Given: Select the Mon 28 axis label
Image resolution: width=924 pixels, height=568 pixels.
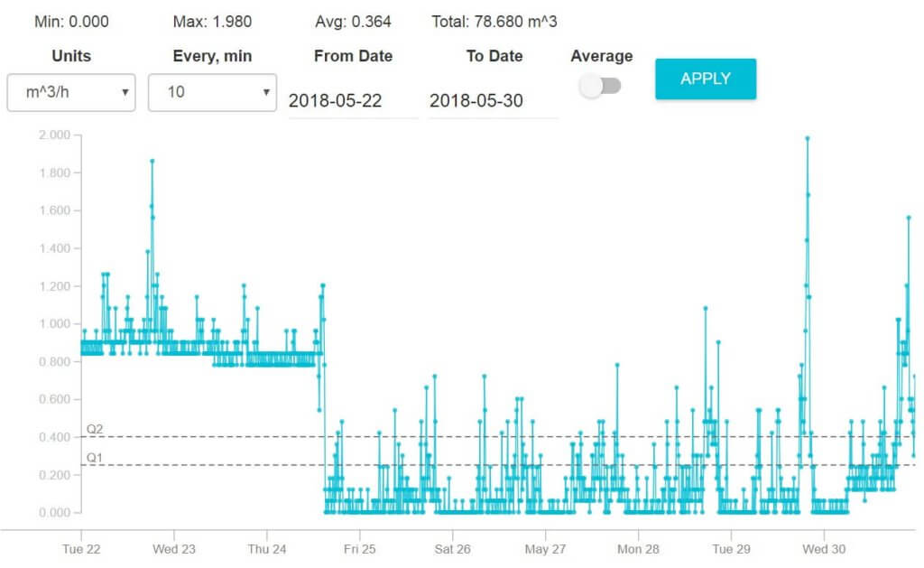Looking at the screenshot, I should click(638, 548).
